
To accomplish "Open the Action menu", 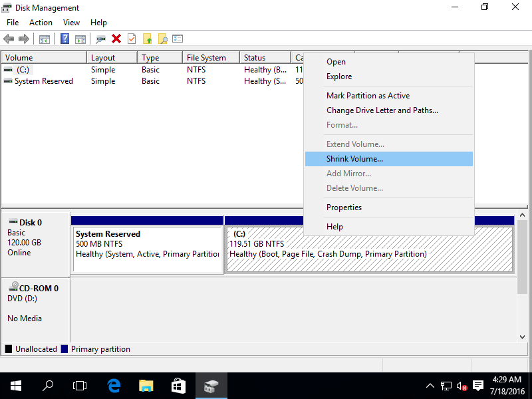I will point(41,23).
